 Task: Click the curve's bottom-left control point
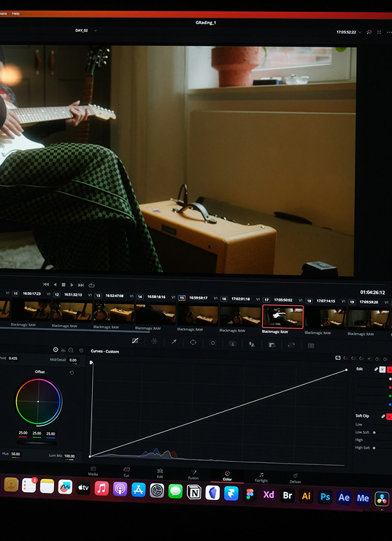pos(90,456)
